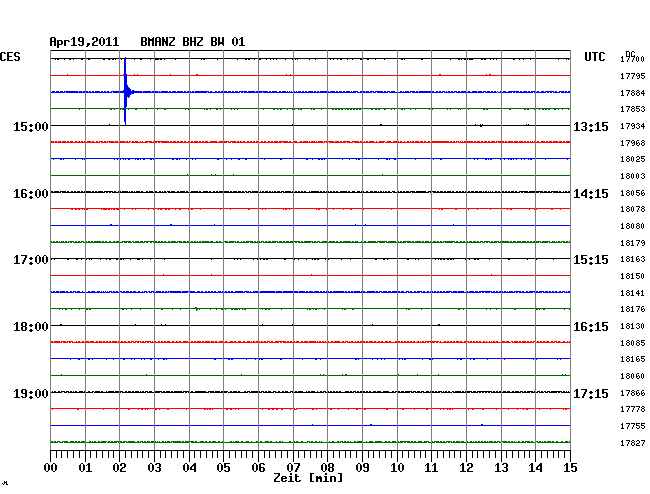Click the "06" minute axis label
The height and width of the screenshot is (494, 650).
click(x=258, y=468)
